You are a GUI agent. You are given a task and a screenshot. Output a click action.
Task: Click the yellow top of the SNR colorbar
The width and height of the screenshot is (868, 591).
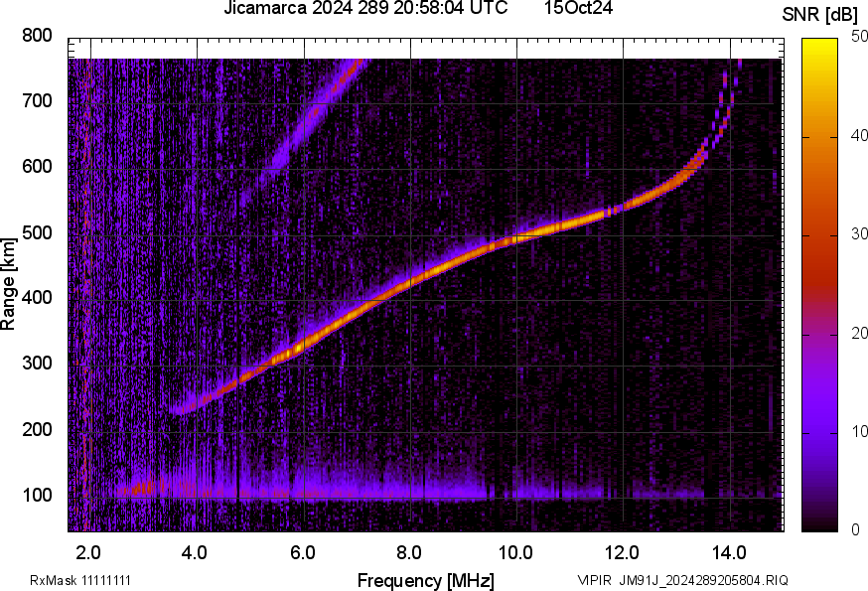tap(820, 45)
